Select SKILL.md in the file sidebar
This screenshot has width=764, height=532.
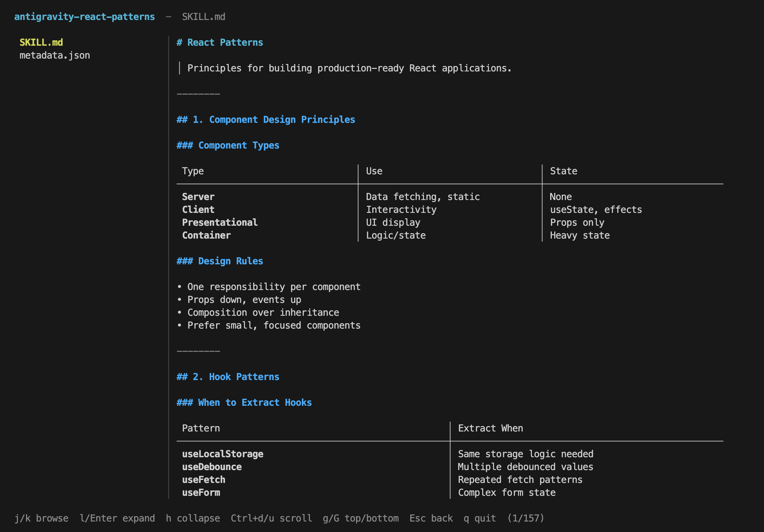pos(41,42)
